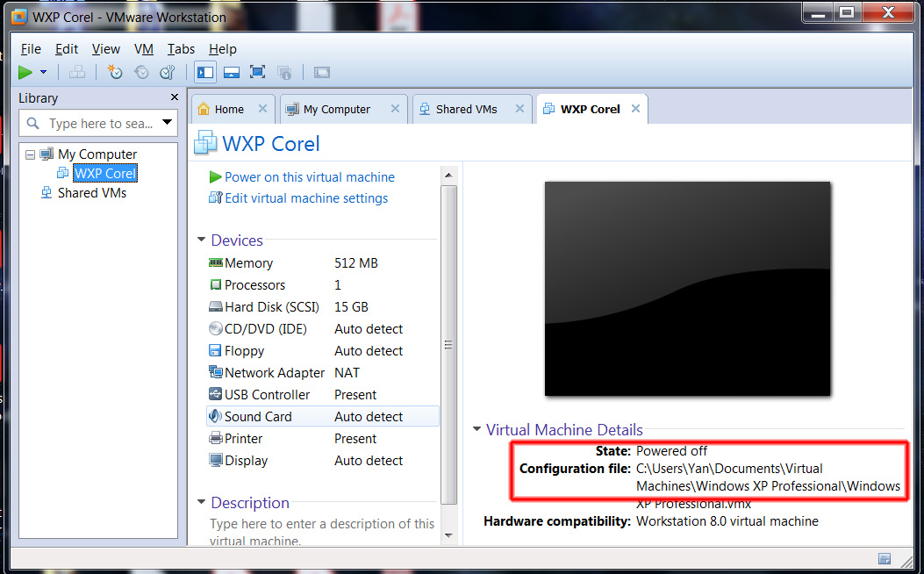
Task: Toggle the thumbnail bar view icon
Action: [232, 73]
